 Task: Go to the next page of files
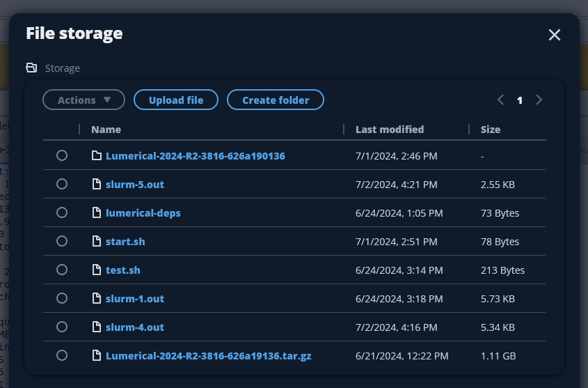pyautogui.click(x=539, y=100)
